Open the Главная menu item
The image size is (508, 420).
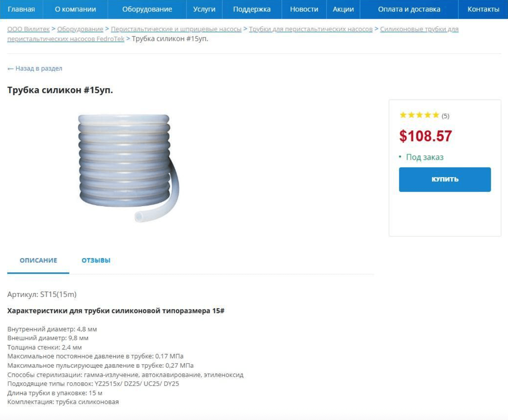coord(21,9)
